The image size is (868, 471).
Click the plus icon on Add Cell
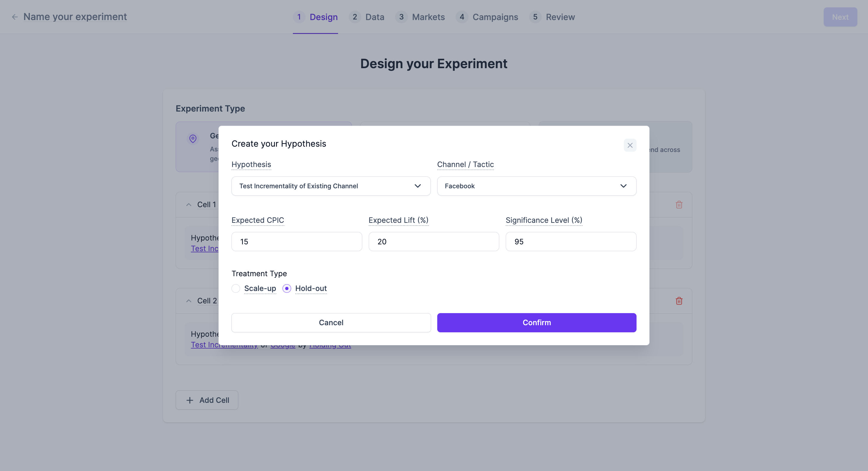[190, 400]
